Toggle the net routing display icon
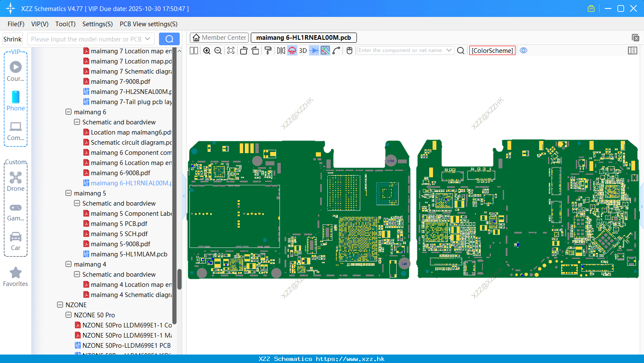 (325, 50)
